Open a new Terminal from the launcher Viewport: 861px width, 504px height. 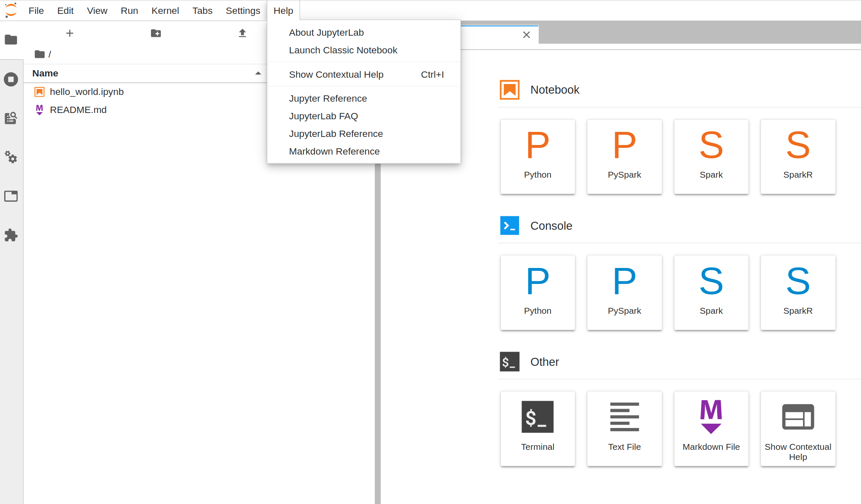click(538, 429)
